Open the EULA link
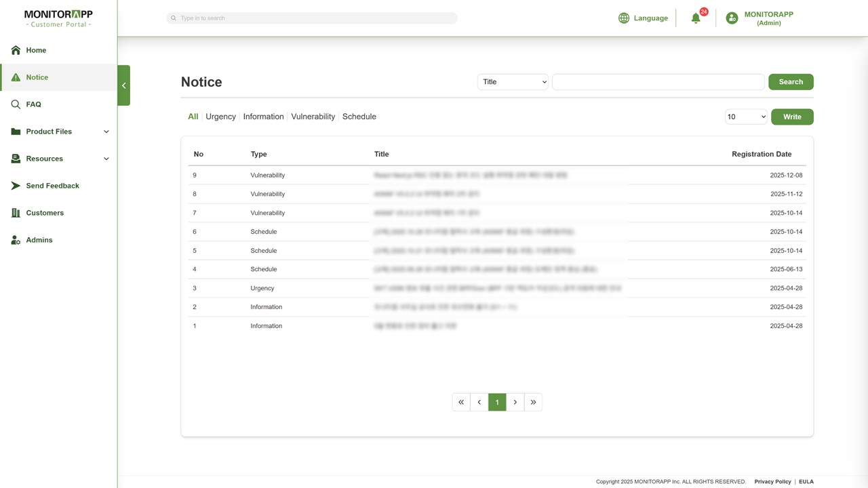The height and width of the screenshot is (488, 868). click(x=806, y=482)
